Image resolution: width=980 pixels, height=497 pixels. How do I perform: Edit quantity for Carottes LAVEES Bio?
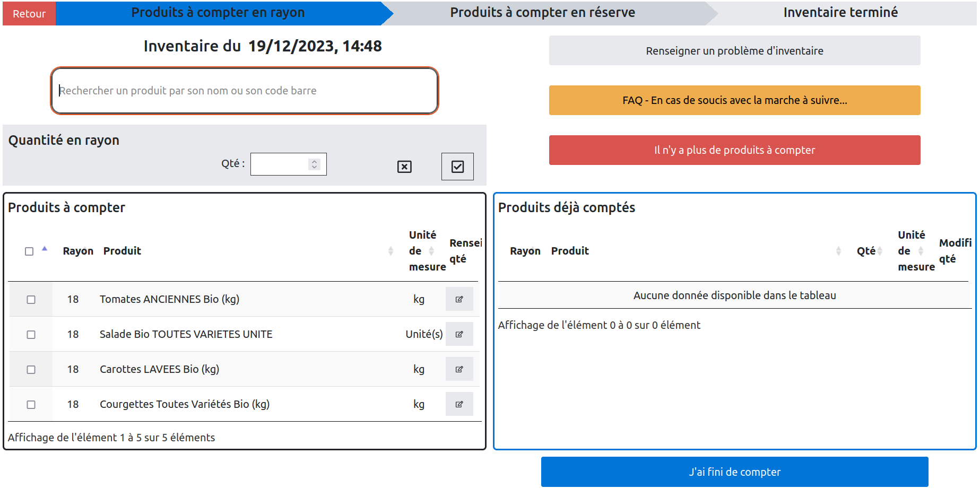coord(459,369)
